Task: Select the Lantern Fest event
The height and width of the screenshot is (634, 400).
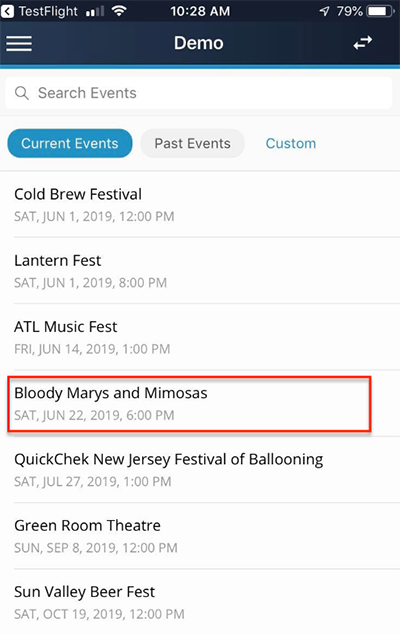Action: (x=200, y=271)
